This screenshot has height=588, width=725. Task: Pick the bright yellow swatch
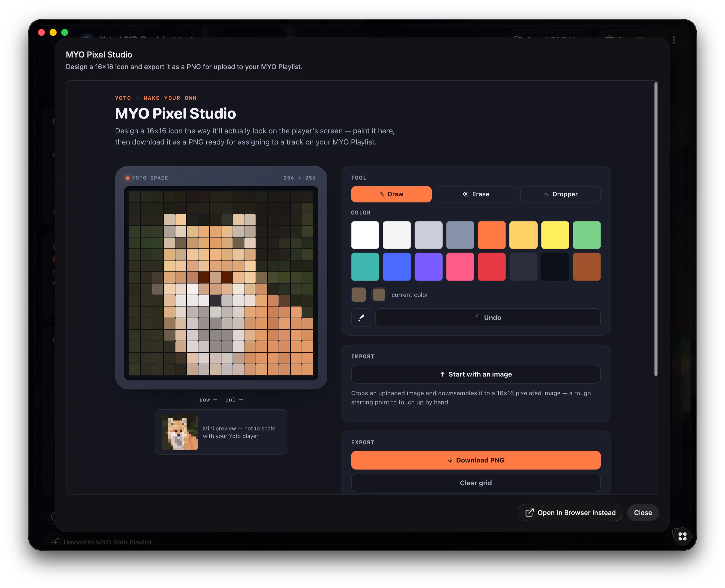555,235
